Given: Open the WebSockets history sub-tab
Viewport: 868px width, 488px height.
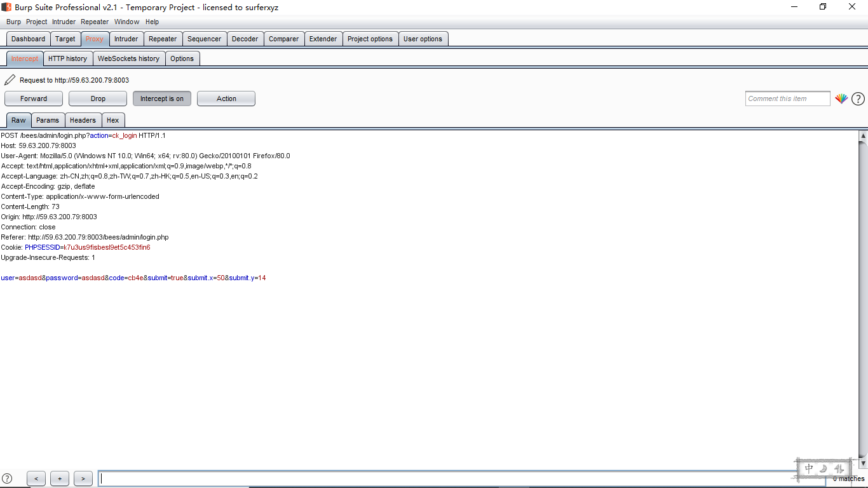Looking at the screenshot, I should [128, 58].
